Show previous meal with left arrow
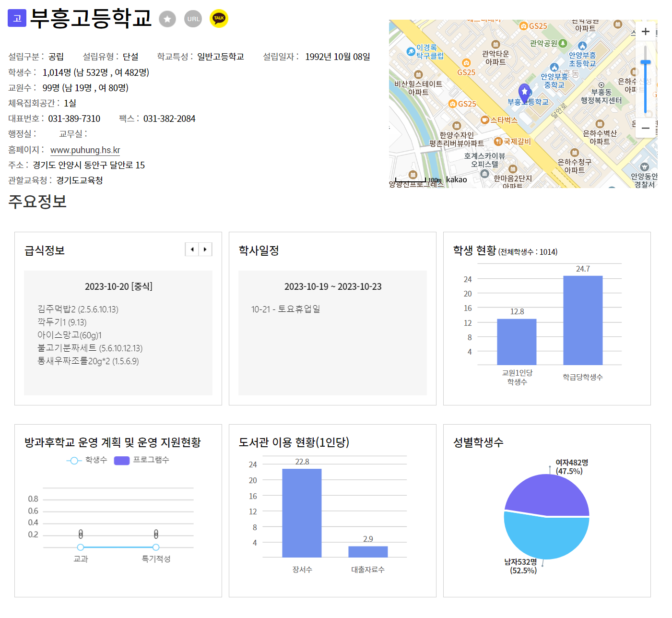Image resolution: width=672 pixels, height=618 pixels. point(192,249)
